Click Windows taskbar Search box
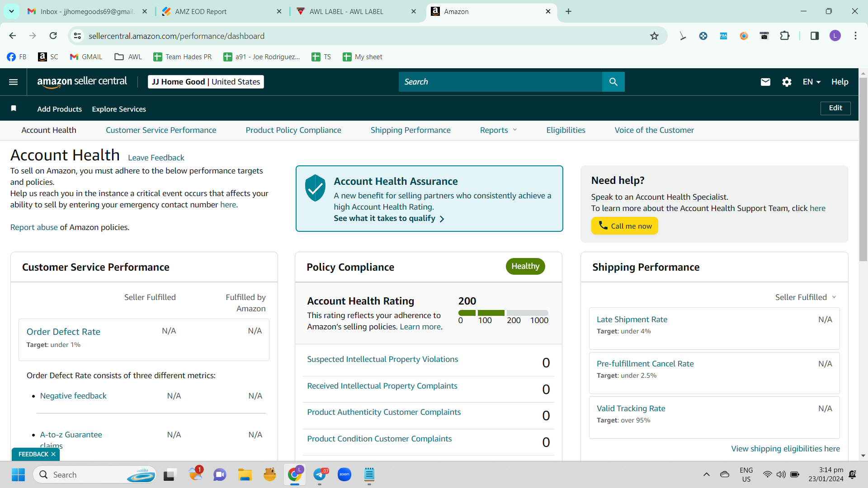This screenshot has width=868, height=488. [x=95, y=474]
